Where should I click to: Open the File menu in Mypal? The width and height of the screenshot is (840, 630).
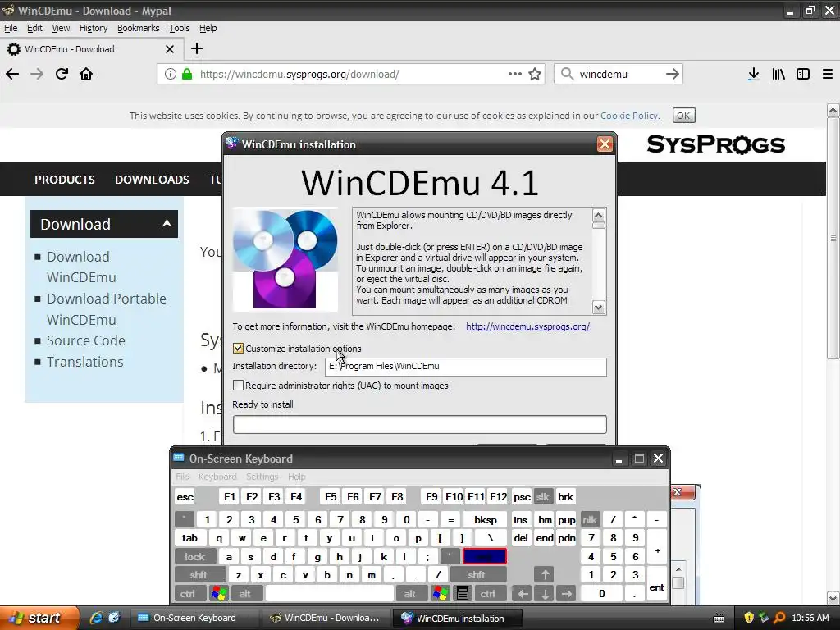coord(11,28)
